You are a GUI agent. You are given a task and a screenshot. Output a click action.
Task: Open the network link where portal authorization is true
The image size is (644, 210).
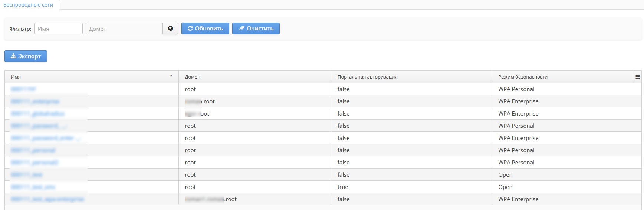[x=33, y=187]
